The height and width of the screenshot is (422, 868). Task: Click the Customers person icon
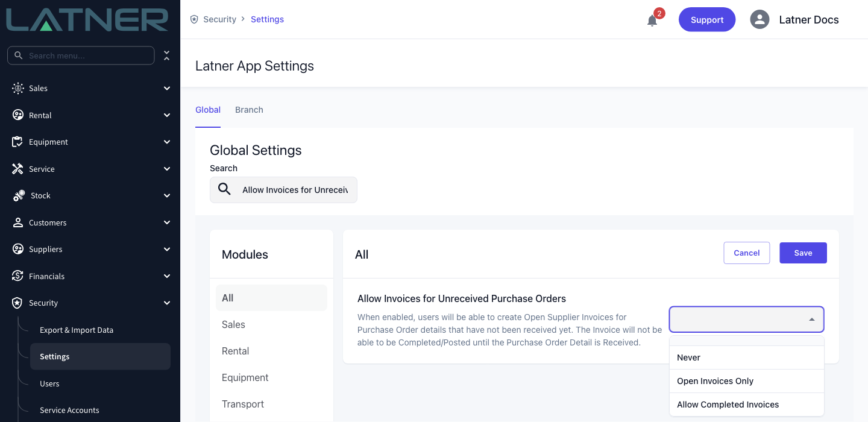click(x=18, y=222)
